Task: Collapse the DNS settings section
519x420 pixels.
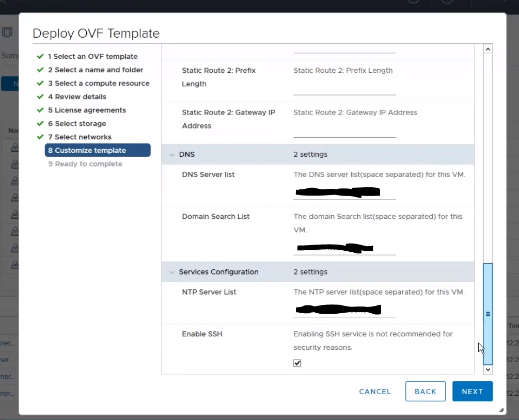Action: tap(172, 155)
